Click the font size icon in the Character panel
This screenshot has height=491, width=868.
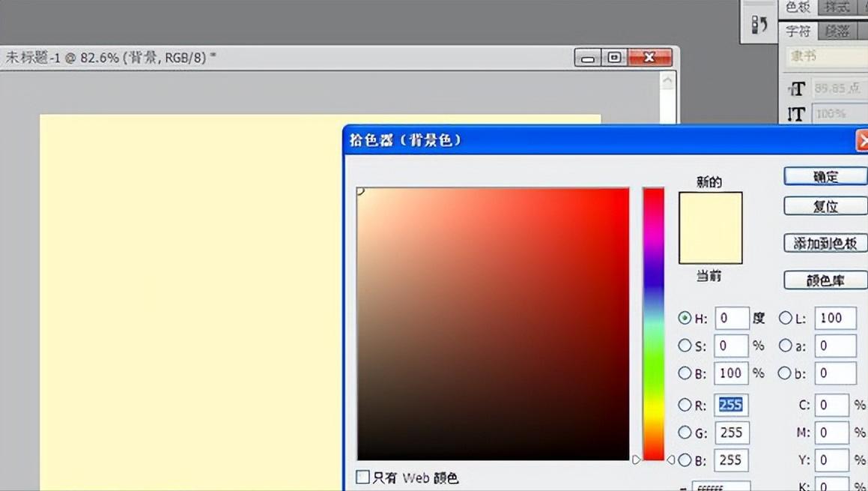pos(796,88)
